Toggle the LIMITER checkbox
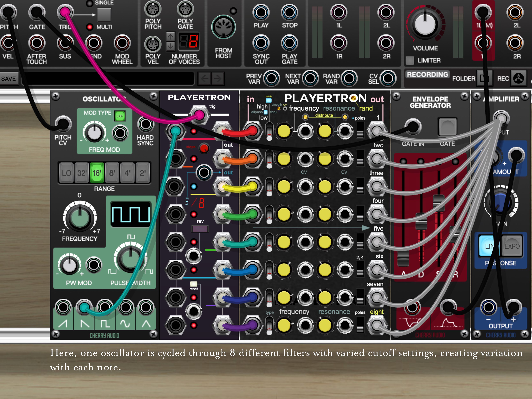 [x=410, y=60]
